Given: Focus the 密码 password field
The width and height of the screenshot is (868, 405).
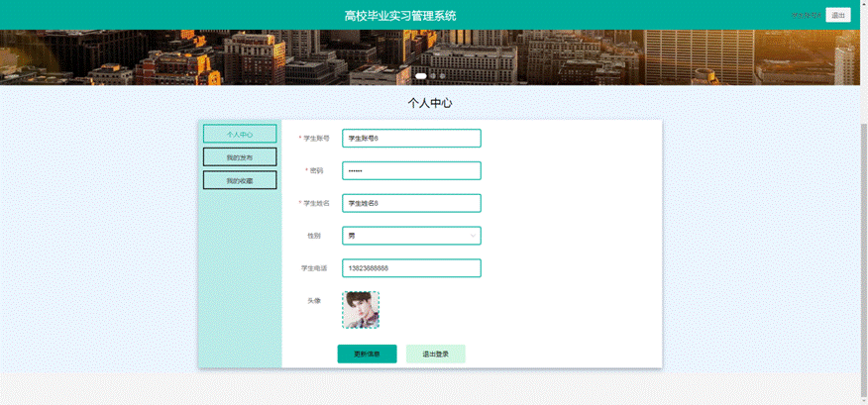Looking at the screenshot, I should (x=411, y=171).
